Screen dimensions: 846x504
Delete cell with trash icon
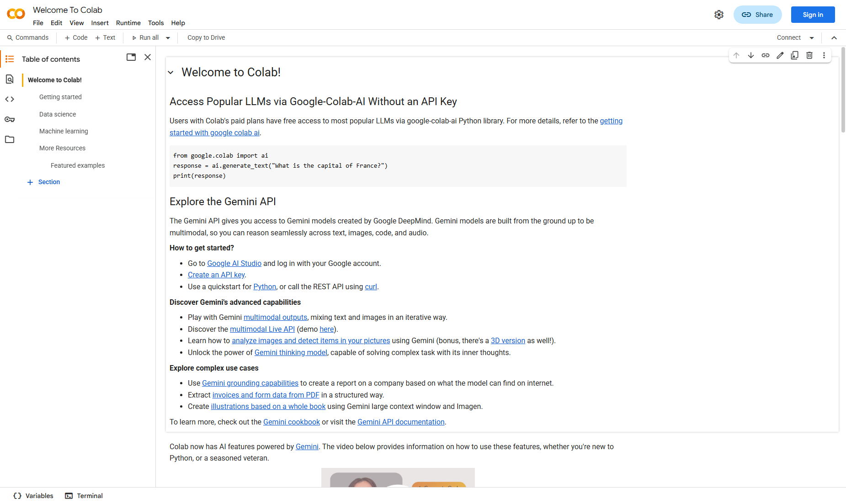(x=809, y=55)
